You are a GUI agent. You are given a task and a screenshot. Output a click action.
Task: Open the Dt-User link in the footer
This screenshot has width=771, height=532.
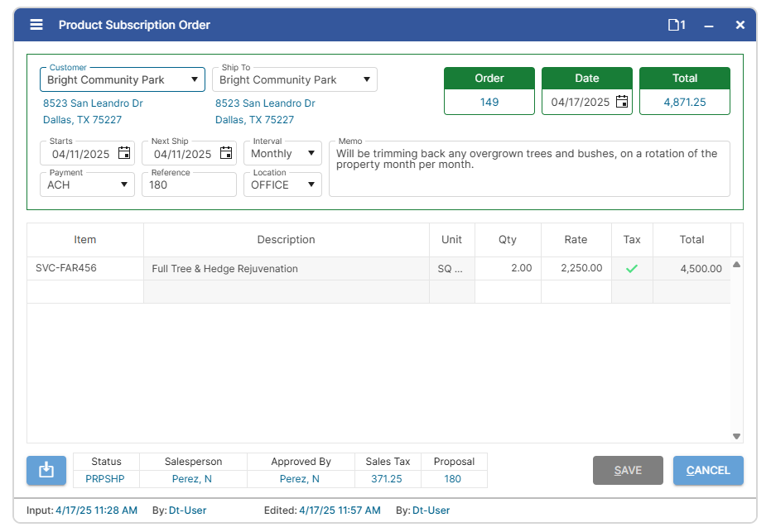click(187, 510)
